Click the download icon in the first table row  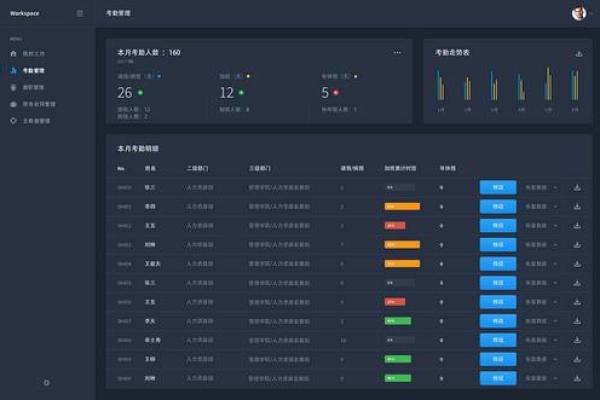point(577,188)
